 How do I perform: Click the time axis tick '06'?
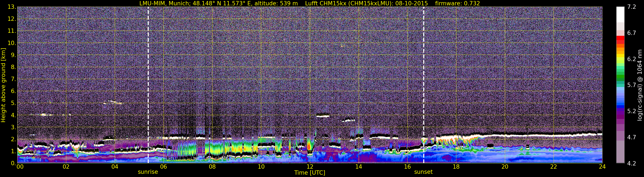(164, 167)
